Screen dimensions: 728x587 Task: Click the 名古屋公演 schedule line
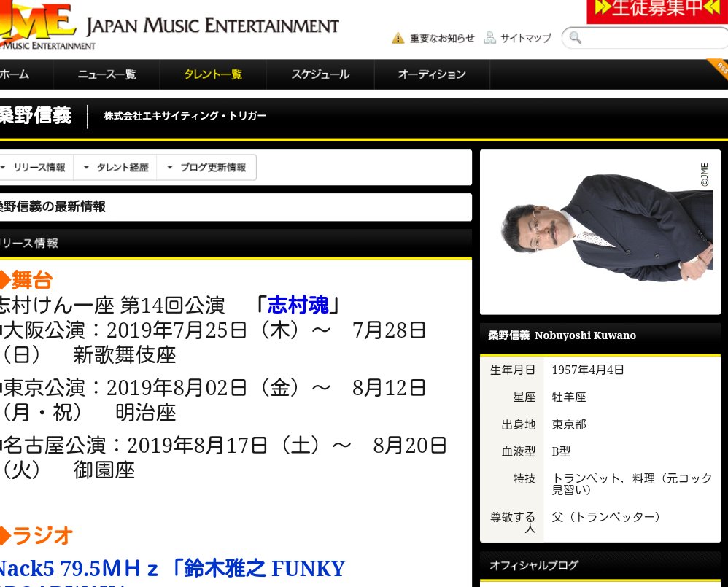223,457
